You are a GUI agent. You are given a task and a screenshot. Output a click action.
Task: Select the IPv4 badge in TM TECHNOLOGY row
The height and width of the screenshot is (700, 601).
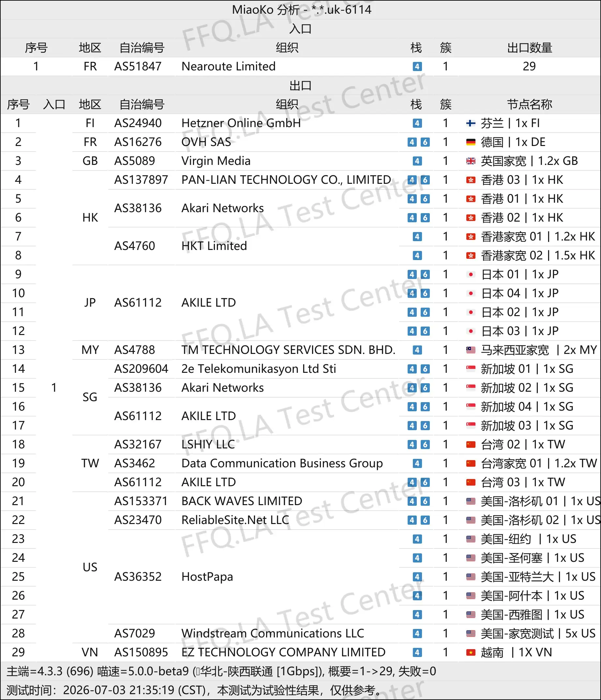point(417,350)
